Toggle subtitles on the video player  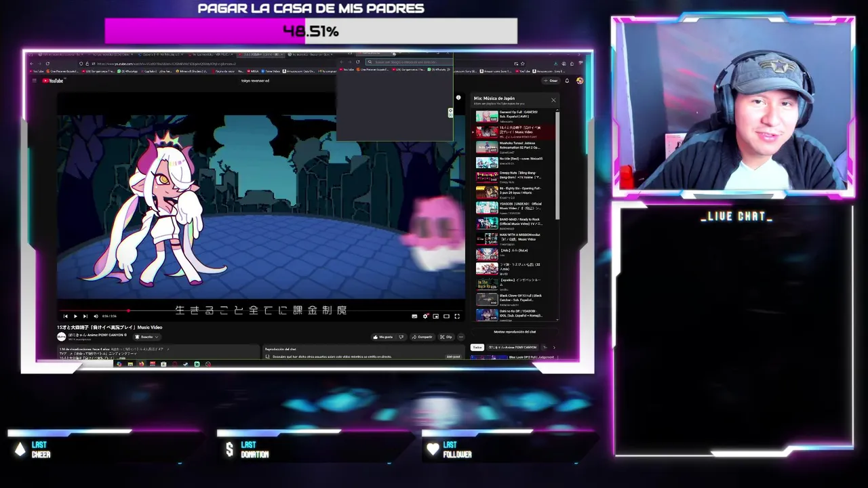(x=414, y=317)
